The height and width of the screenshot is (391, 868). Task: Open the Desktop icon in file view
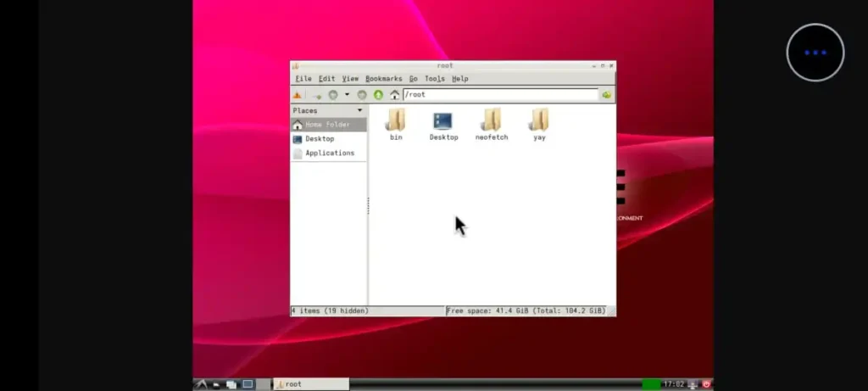pyautogui.click(x=443, y=124)
